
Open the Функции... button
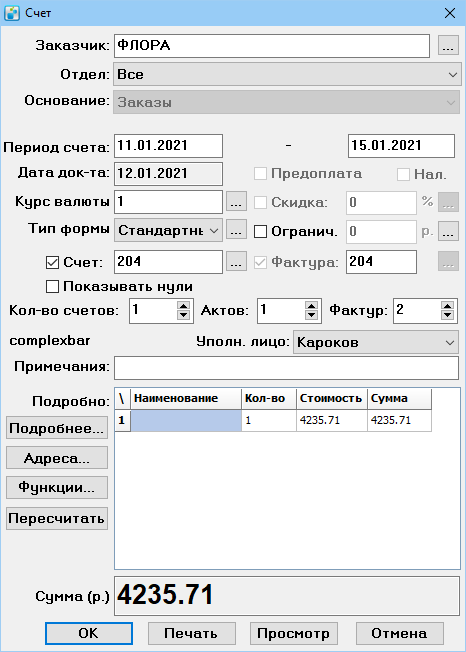57,487
